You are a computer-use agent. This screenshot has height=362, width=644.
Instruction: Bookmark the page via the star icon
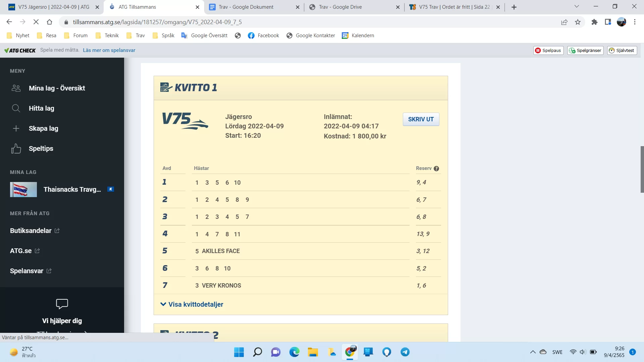point(578,22)
